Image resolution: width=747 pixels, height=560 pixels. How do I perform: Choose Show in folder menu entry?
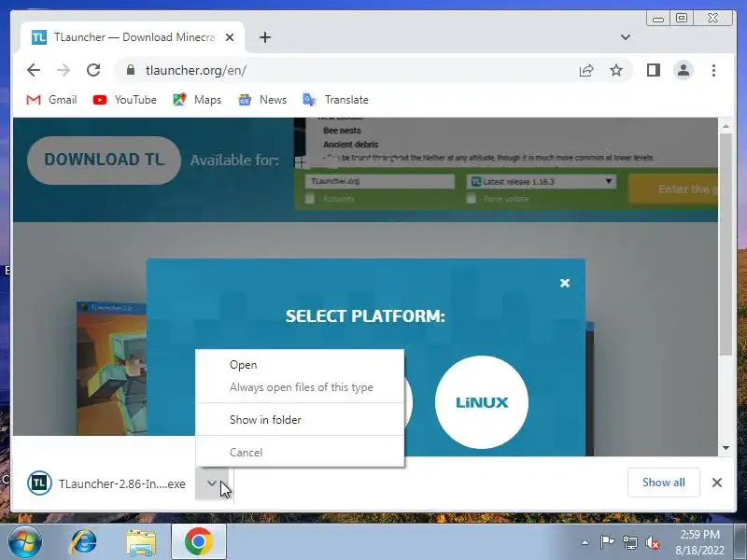300,419
